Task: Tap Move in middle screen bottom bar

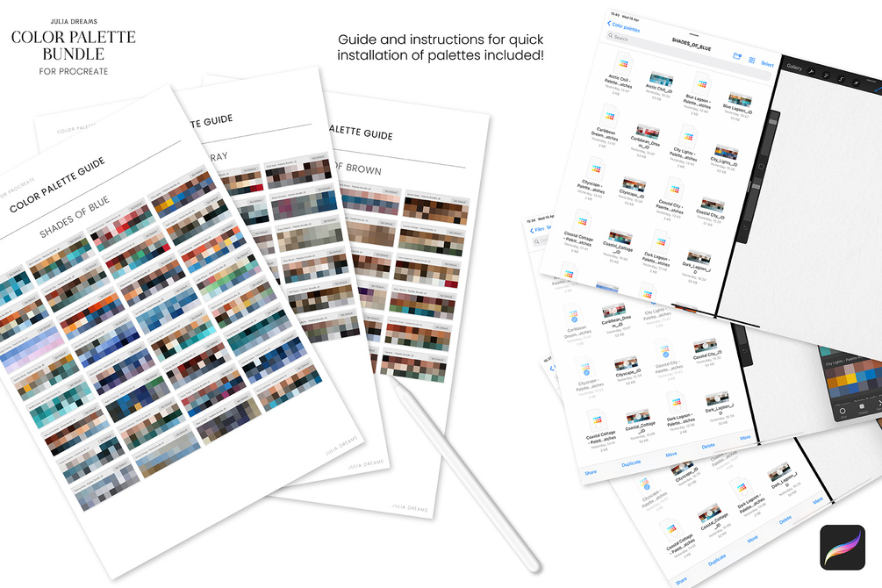Action: pyautogui.click(x=671, y=454)
